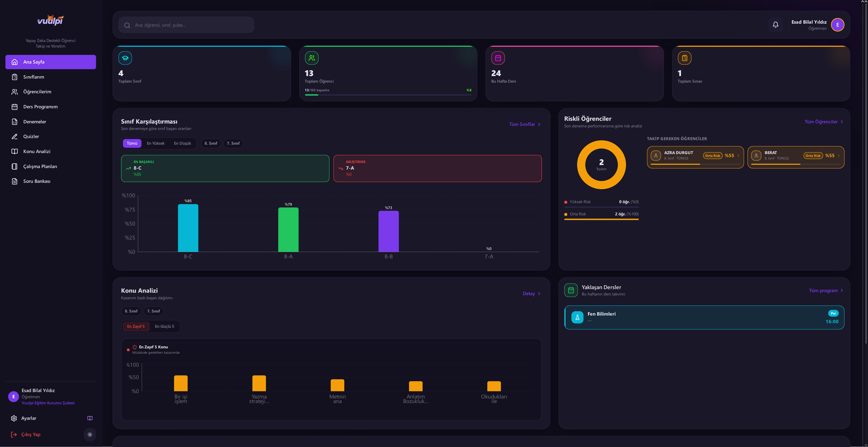Click the clipboard Toplam Sınav icon
Image resolution: width=868 pixels, height=447 pixels.
click(x=684, y=58)
